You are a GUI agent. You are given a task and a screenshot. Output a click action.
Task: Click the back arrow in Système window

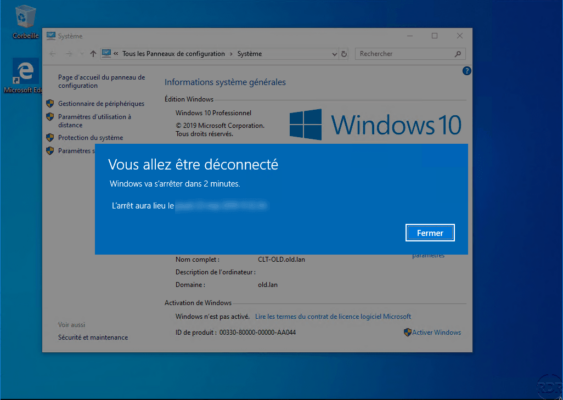tap(53, 54)
